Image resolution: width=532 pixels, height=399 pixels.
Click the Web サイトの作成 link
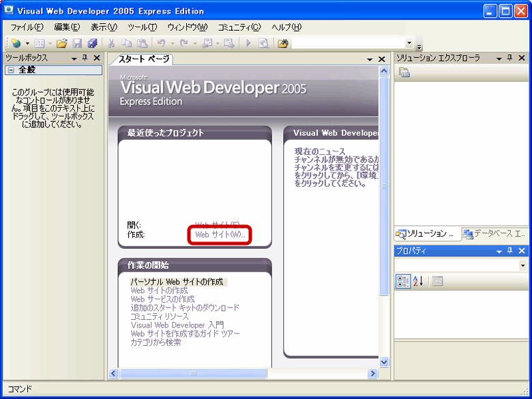point(159,291)
